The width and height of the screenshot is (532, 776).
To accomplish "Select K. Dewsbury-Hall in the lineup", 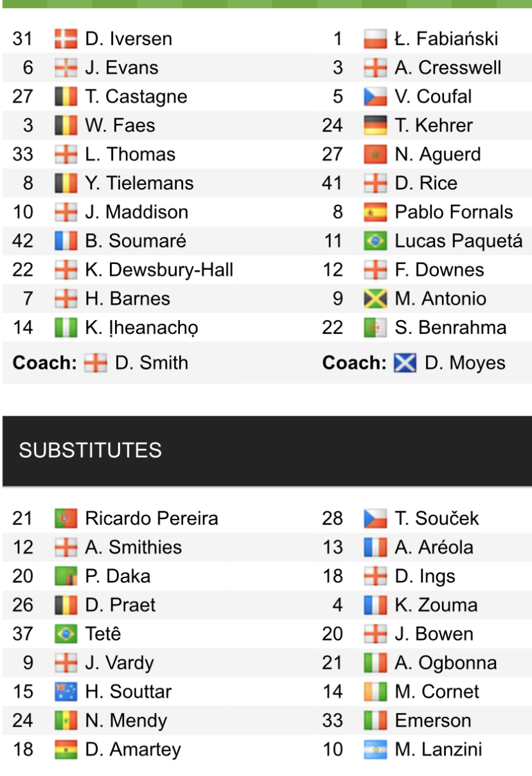I will [x=159, y=270].
